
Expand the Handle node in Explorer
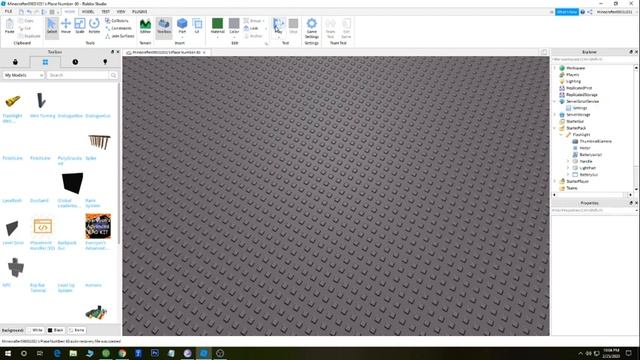(568, 161)
